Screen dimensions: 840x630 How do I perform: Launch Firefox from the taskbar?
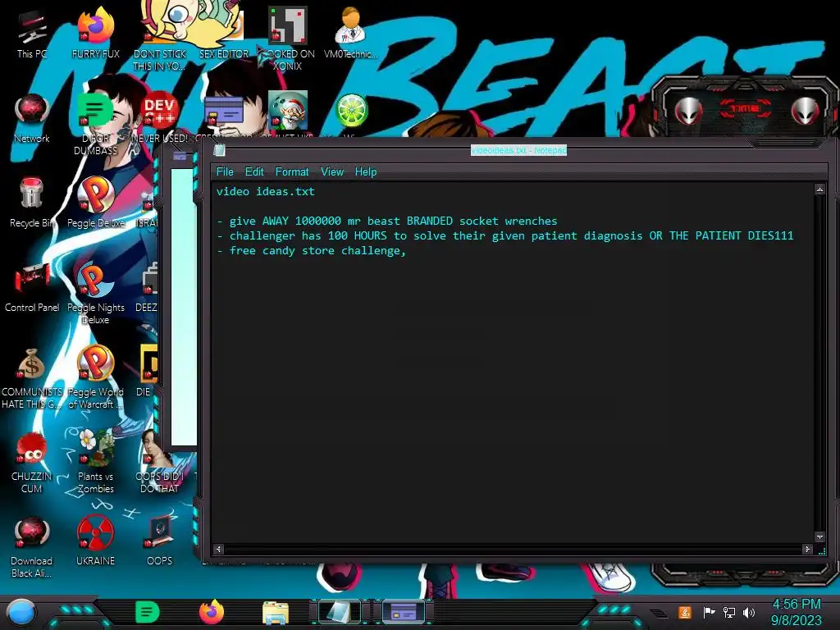click(212, 612)
